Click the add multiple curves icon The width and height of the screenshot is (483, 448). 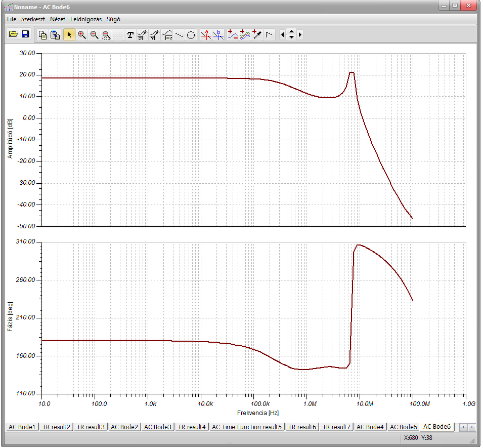[x=245, y=35]
